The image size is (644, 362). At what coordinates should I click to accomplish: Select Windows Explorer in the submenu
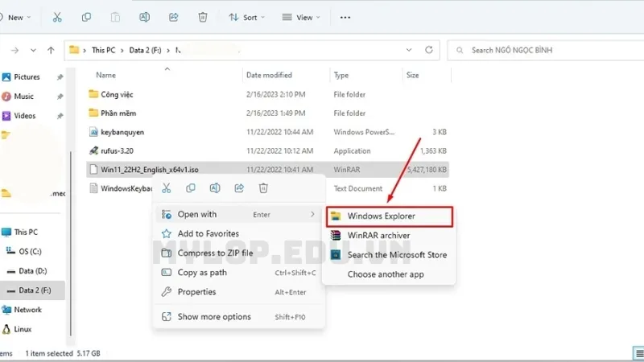[x=390, y=216]
